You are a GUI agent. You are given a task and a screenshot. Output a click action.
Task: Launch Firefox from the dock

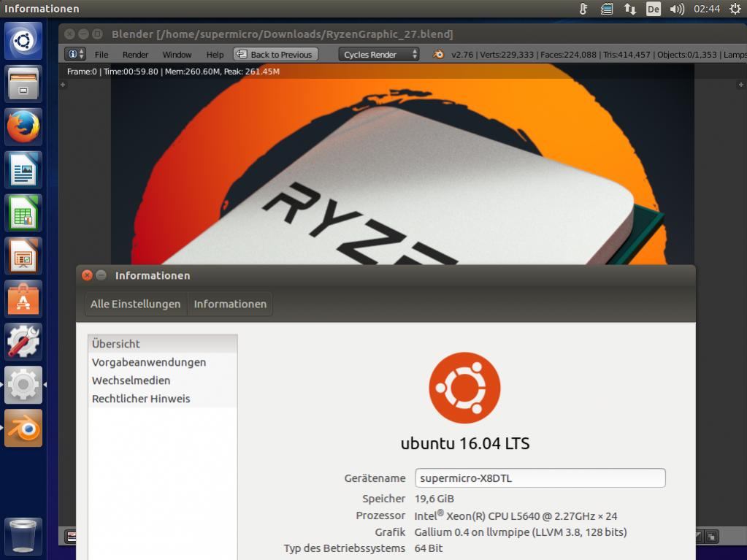pos(23,126)
